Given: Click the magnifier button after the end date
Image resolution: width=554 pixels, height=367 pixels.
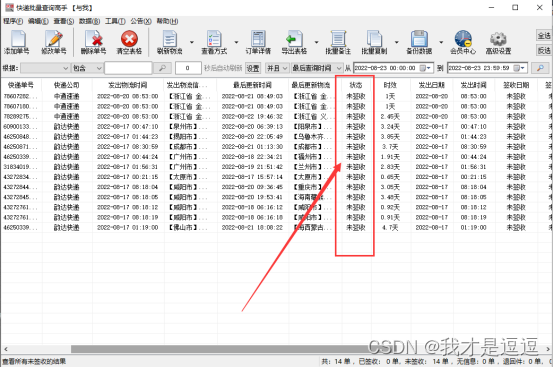Looking at the screenshot, I should coord(540,68).
